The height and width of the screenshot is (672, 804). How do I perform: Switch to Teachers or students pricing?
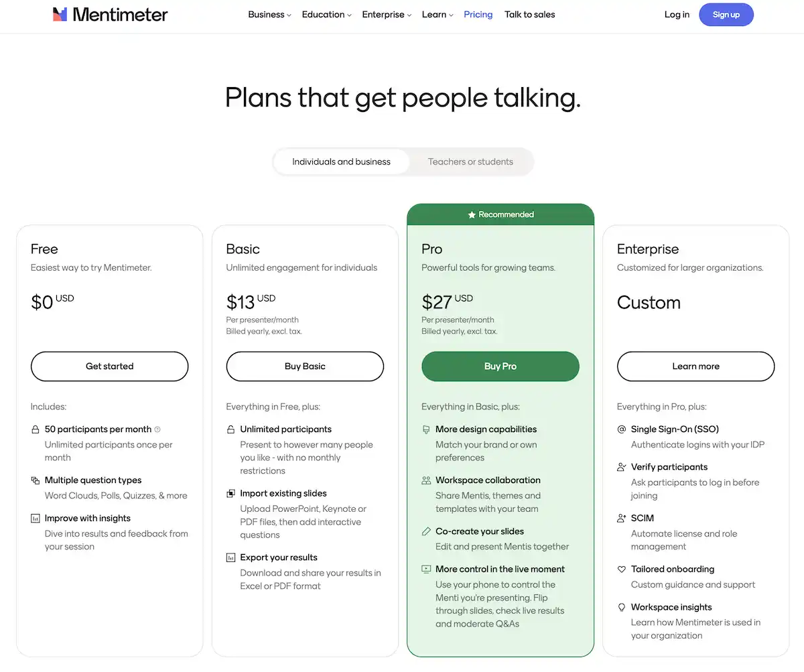pyautogui.click(x=470, y=161)
